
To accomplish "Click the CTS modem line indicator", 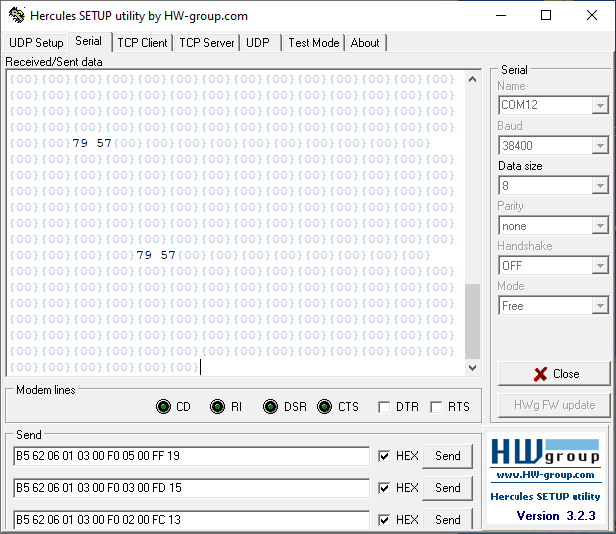I will [324, 406].
